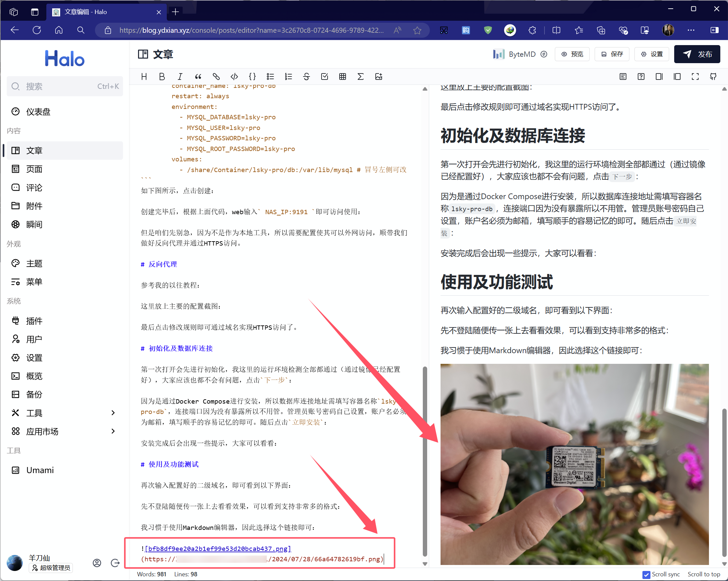Open 仪表盘 dashboard menu item
Viewport: 728px width, 581px height.
coord(65,112)
